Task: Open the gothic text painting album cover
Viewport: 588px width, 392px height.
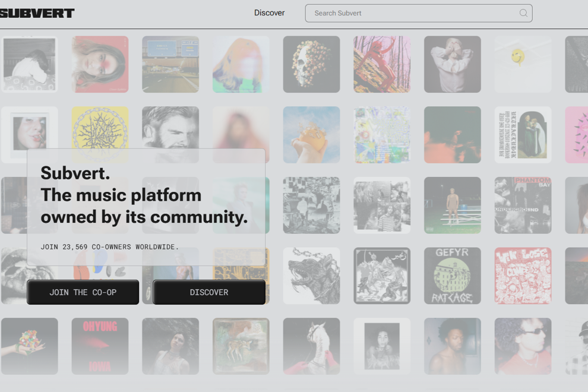Action: click(x=523, y=135)
